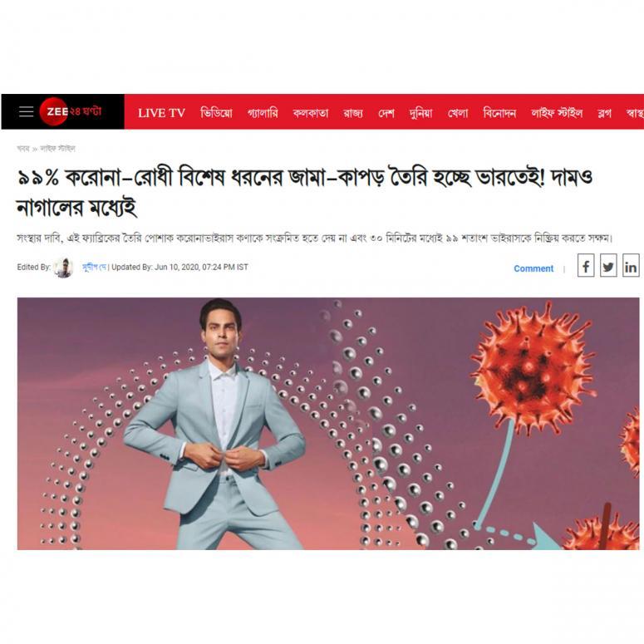Open the রাজ্য section

[353, 113]
